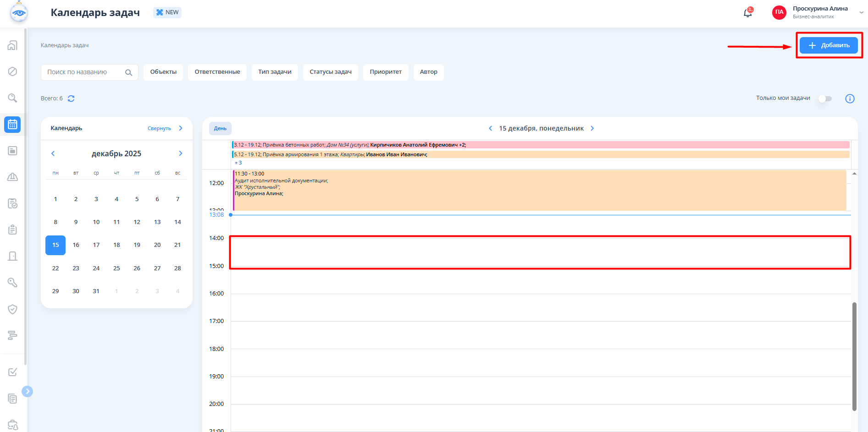The width and height of the screenshot is (868, 432).
Task: Collapse the calendar with the Свернуть link
Action: [159, 128]
